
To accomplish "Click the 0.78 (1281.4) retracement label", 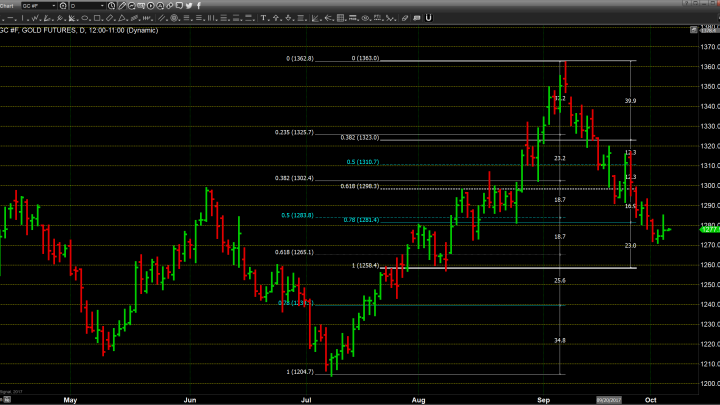I will pos(361,220).
